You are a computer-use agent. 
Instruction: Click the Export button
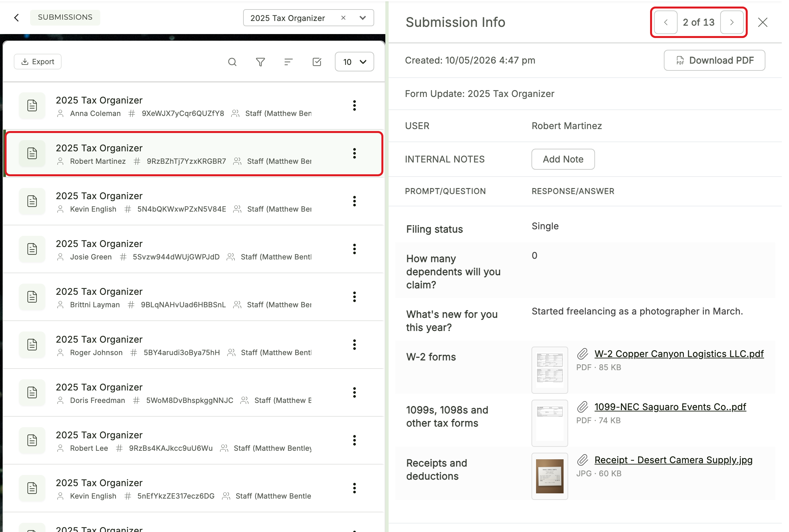pyautogui.click(x=38, y=62)
